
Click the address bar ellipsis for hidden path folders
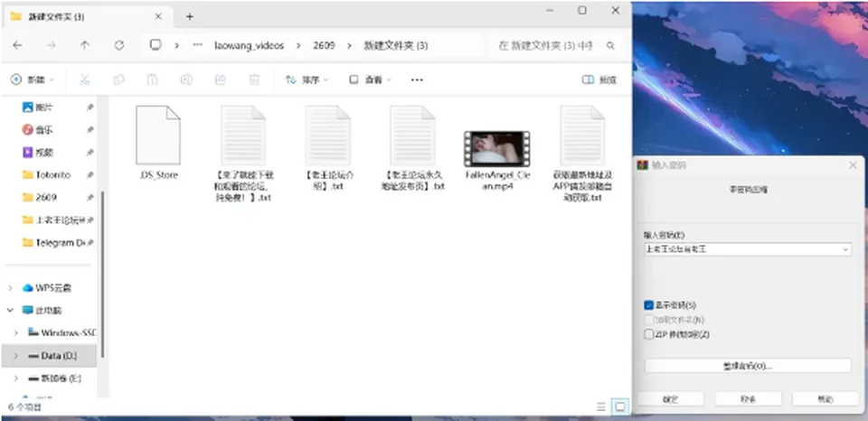pyautogui.click(x=198, y=45)
